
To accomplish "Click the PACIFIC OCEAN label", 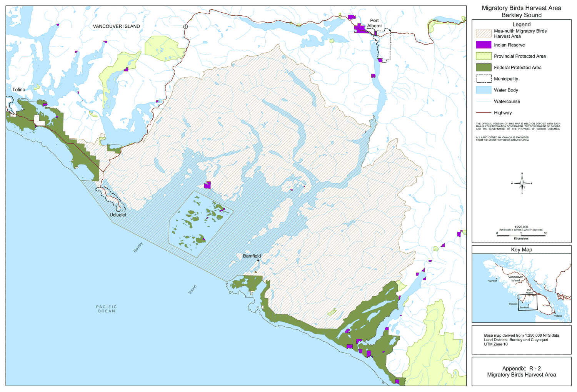I will [x=107, y=309].
